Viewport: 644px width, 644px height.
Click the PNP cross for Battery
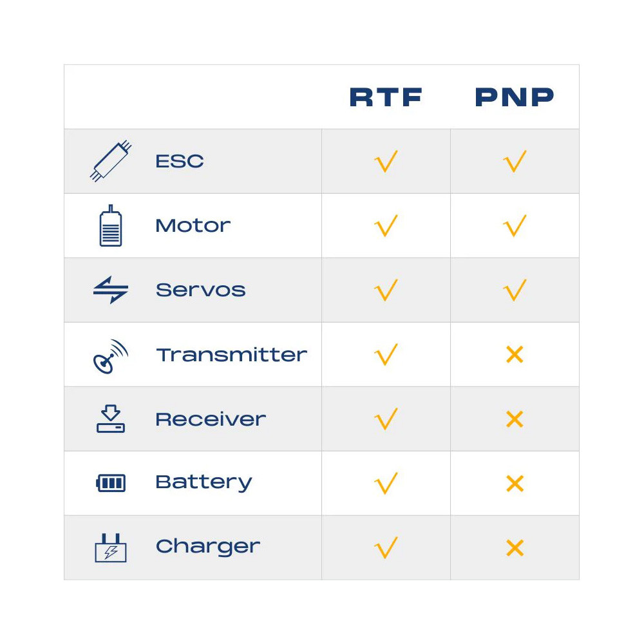pos(515,484)
